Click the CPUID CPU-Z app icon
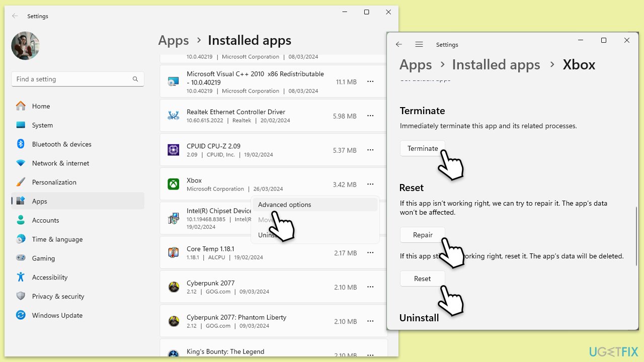This screenshot has height=362, width=644. coord(173,150)
